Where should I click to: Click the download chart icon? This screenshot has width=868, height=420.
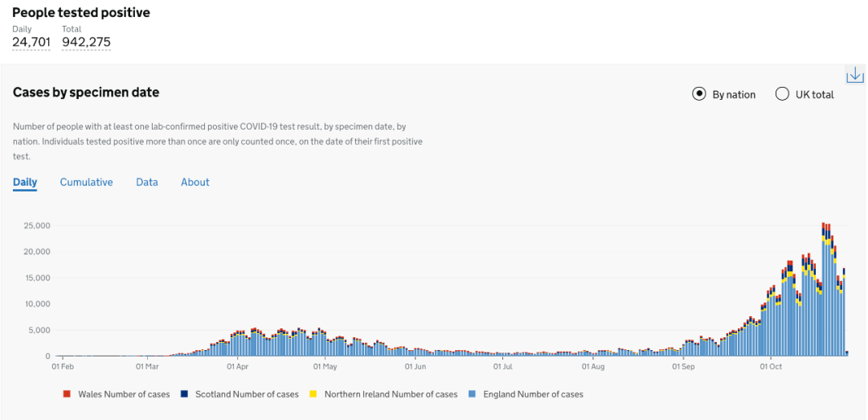pos(855,74)
